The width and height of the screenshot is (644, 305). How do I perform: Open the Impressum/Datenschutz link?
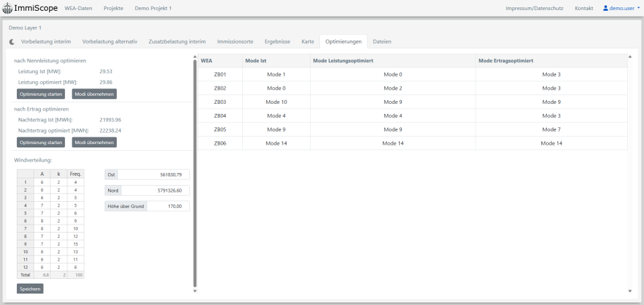[535, 8]
